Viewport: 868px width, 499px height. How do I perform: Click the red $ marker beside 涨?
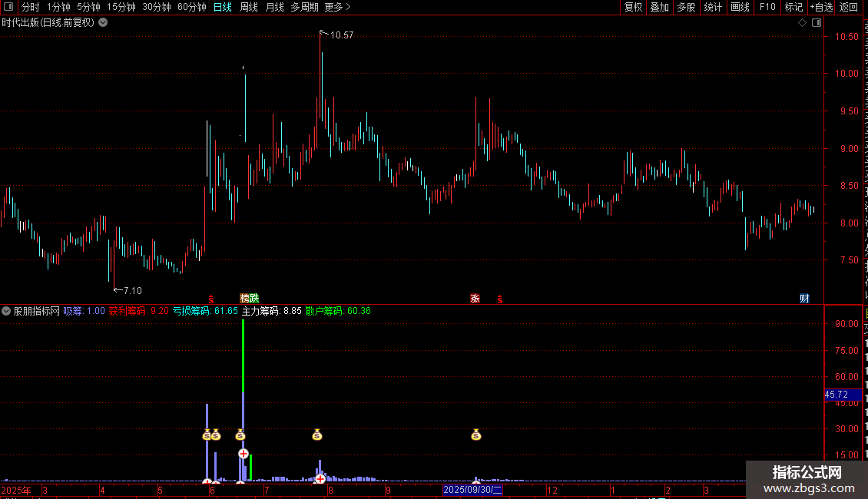pos(500,299)
